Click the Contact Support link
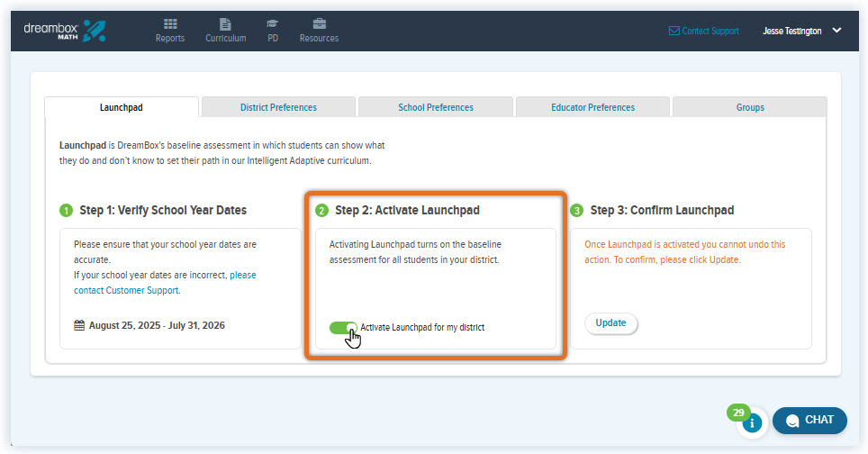The height and width of the screenshot is (454, 868). pyautogui.click(x=710, y=31)
